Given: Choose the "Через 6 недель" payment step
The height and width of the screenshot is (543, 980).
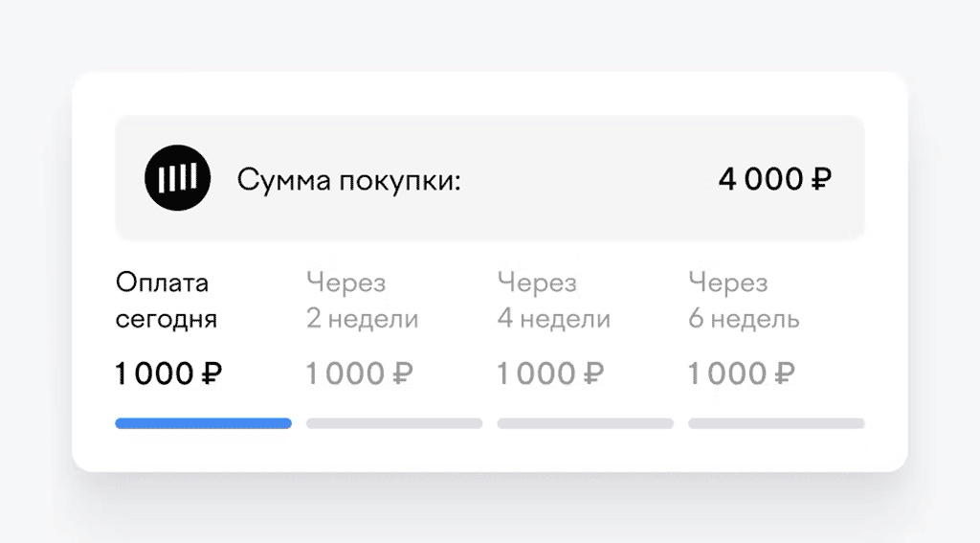Looking at the screenshot, I should pos(744,301).
